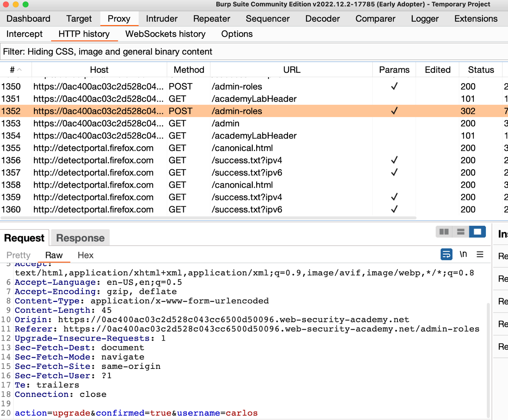Select row 1360 /success.txt?ipv6
The image size is (508, 420).
pos(254,210)
